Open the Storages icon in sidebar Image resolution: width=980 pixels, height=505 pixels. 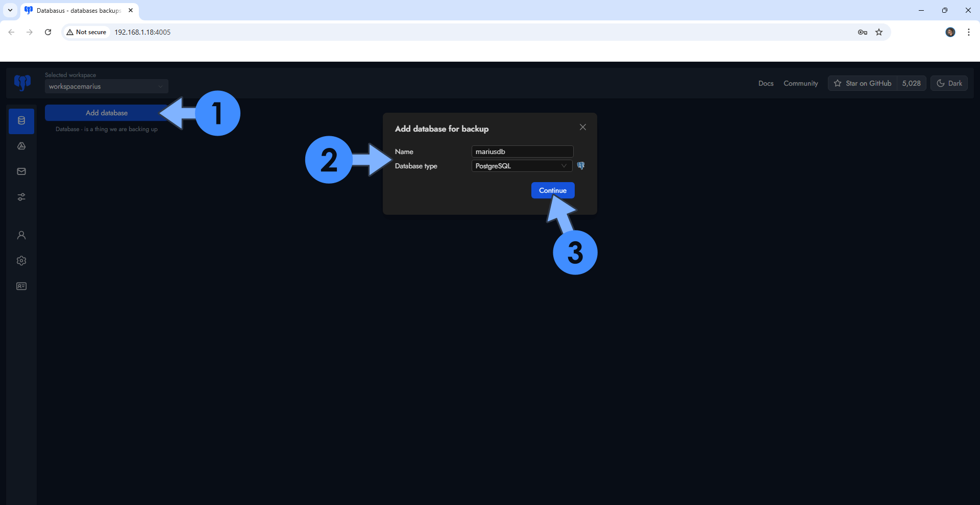click(21, 146)
